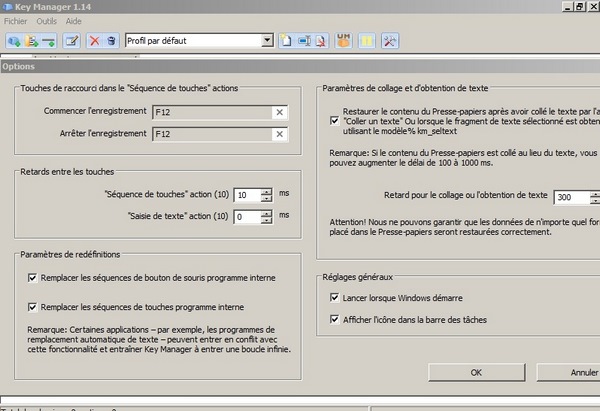Screen dimensions: 600x411
Task: Click the edit action pencil icon
Action: point(72,41)
